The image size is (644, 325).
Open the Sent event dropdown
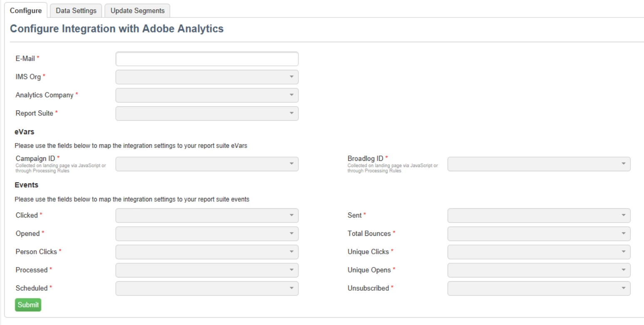(539, 215)
